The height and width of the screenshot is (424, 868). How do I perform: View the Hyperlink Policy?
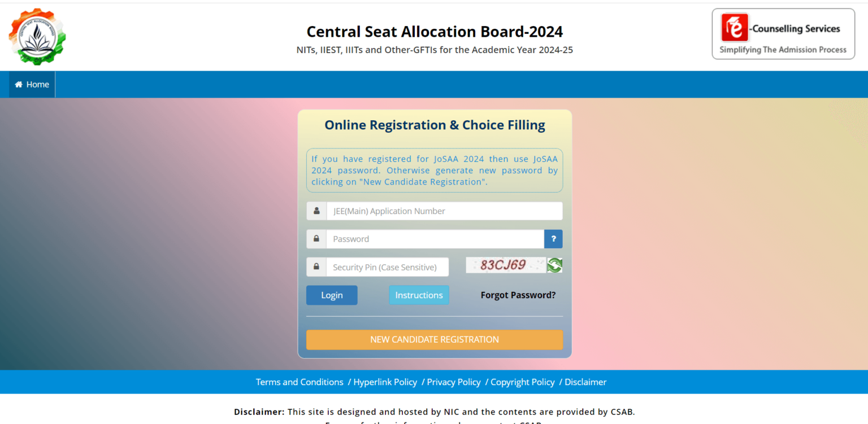coord(385,382)
